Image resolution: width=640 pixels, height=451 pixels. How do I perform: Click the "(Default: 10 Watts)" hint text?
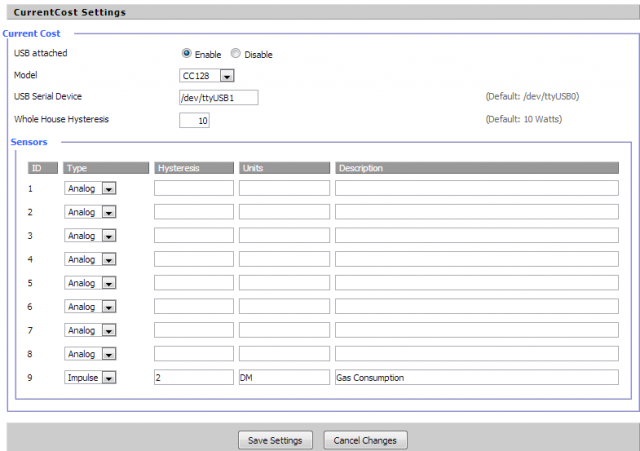pyautogui.click(x=524, y=119)
